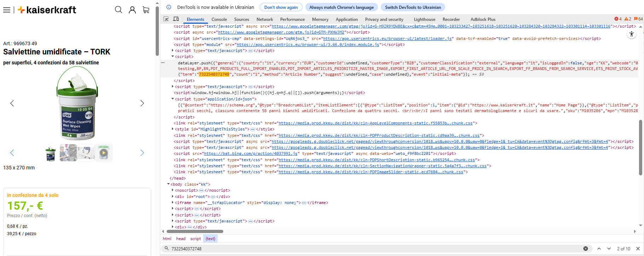
Task: Click Always match Chrome's language
Action: pos(341,7)
